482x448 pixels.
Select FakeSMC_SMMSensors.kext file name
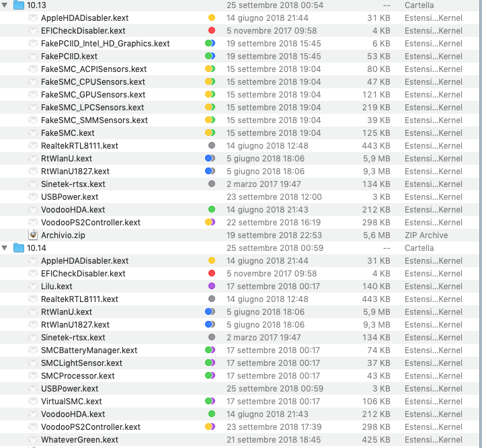point(94,120)
